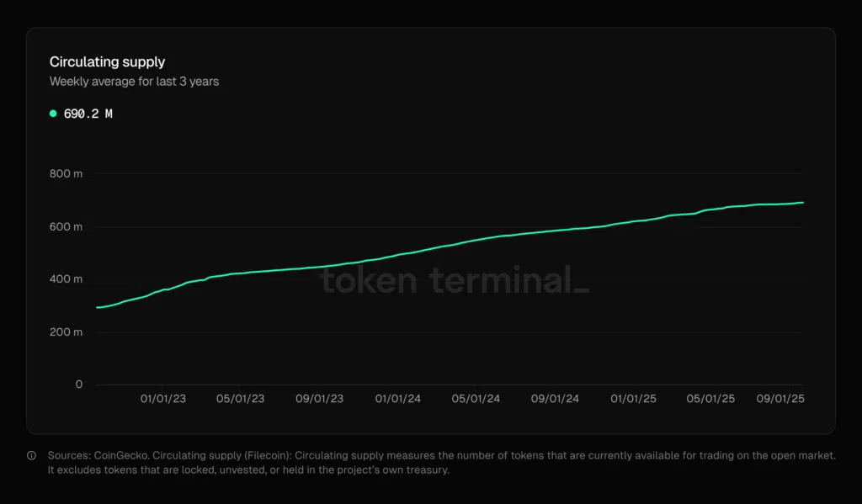
Task: Click the 05/01/23 date label
Action: [x=241, y=399]
